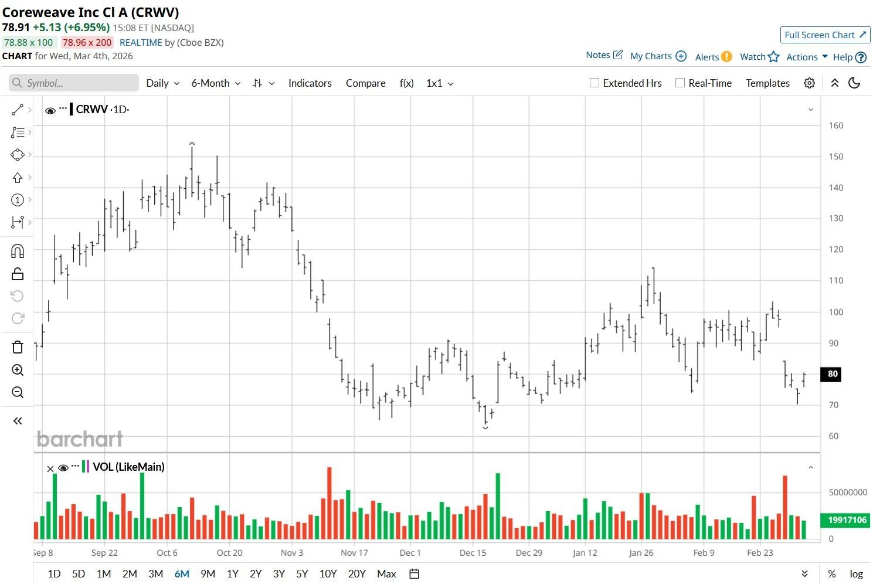Select the 5Y time range
The image size is (873, 588).
302,574
